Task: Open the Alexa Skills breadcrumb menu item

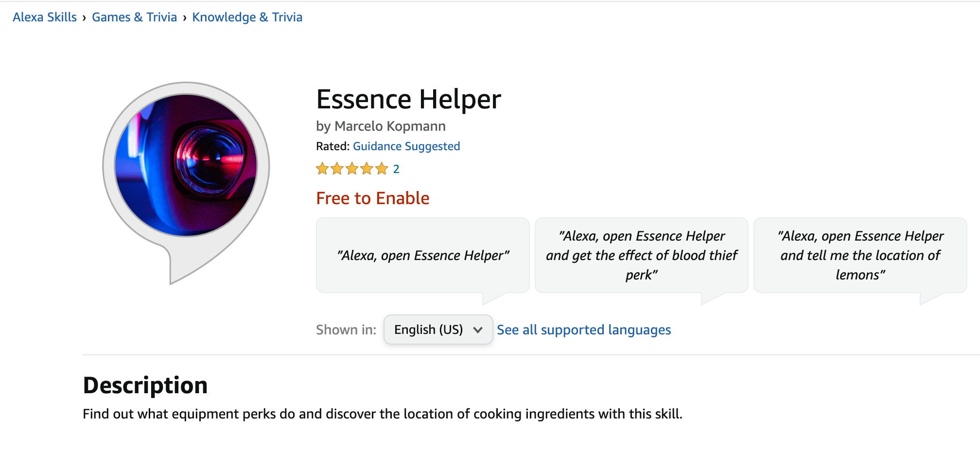Action: click(x=45, y=17)
